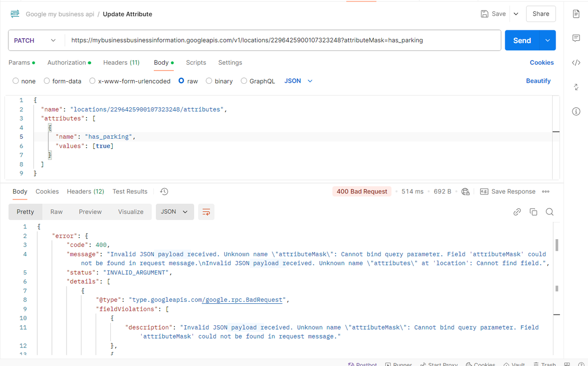
Task: Open the Cookies link beside request tabs
Action: pos(542,63)
